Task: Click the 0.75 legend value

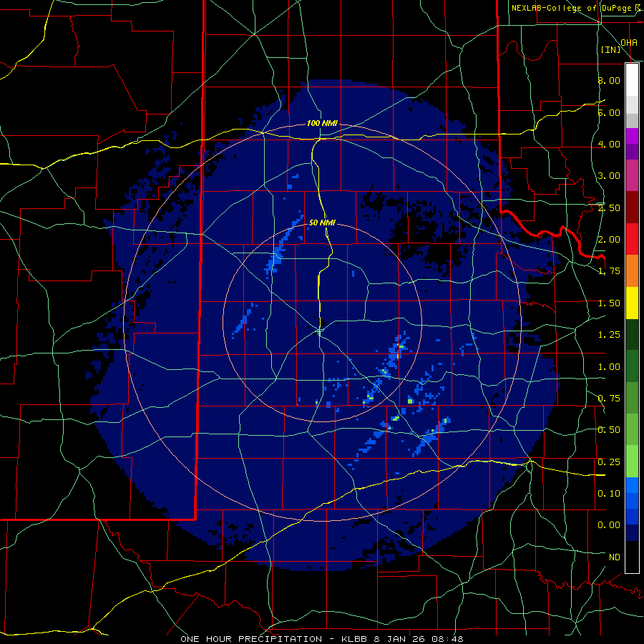Action: pos(609,399)
